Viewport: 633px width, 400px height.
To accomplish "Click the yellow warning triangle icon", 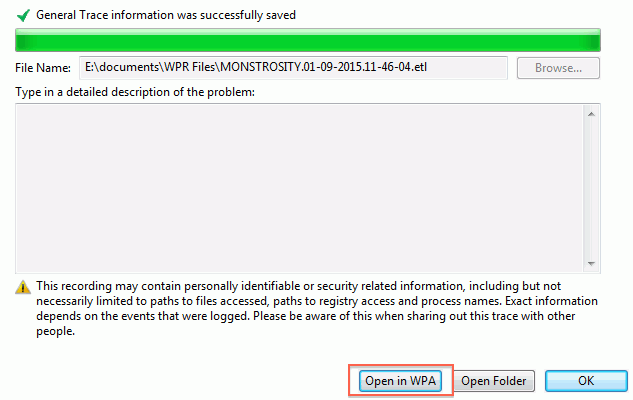I will coord(23,287).
